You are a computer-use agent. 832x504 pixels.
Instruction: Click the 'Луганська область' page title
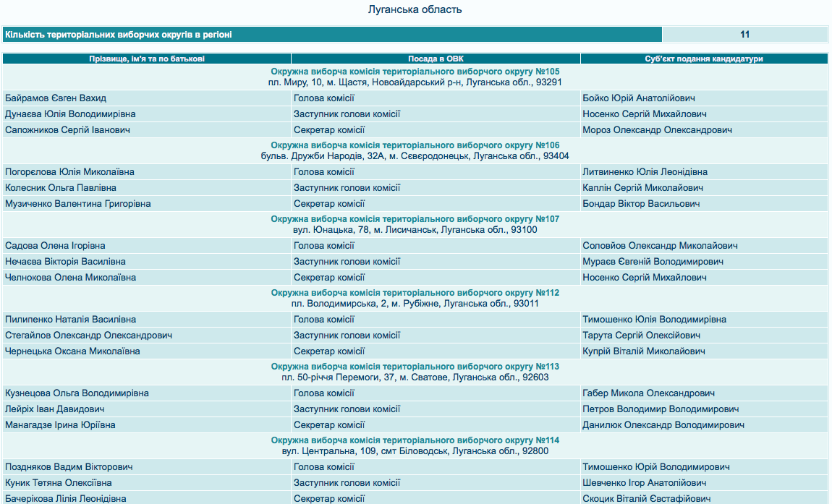pos(415,10)
